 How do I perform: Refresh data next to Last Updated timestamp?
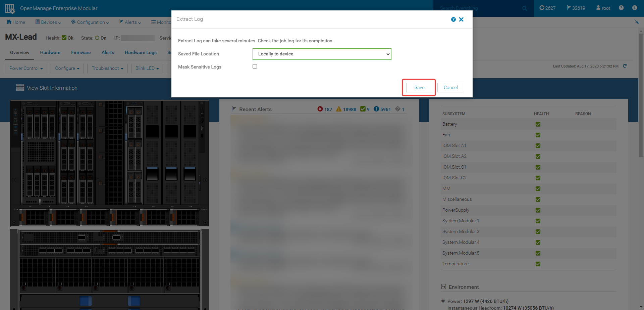pyautogui.click(x=625, y=66)
